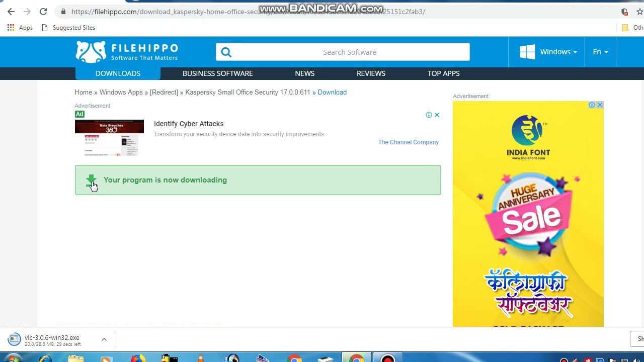The height and width of the screenshot is (362, 644).
Task: Click the India Font logo in sidebar ad
Action: click(x=528, y=137)
